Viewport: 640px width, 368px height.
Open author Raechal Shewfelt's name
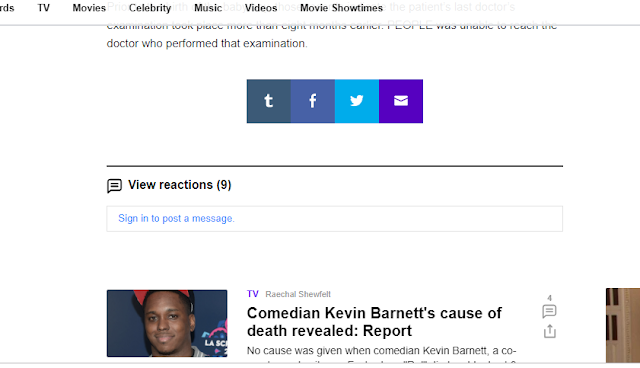click(x=298, y=294)
